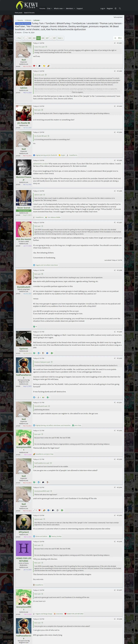Click the '@Dimentio acolyte' mention link
The width and height of the screenshot is (138, 644).
point(41,164)
